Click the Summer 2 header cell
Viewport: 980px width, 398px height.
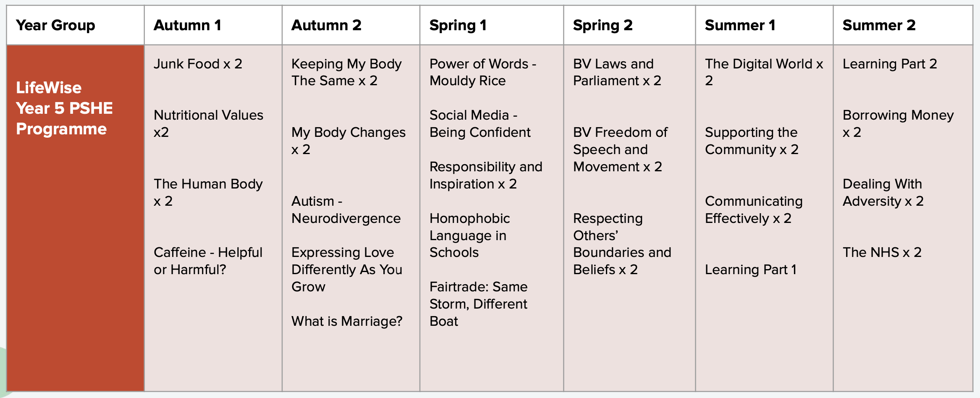click(x=903, y=25)
